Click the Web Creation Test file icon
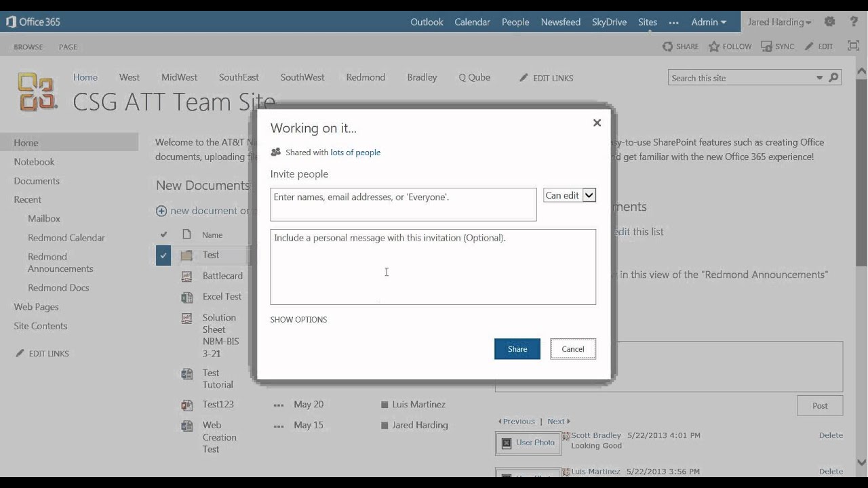The image size is (868, 488). pos(186,426)
